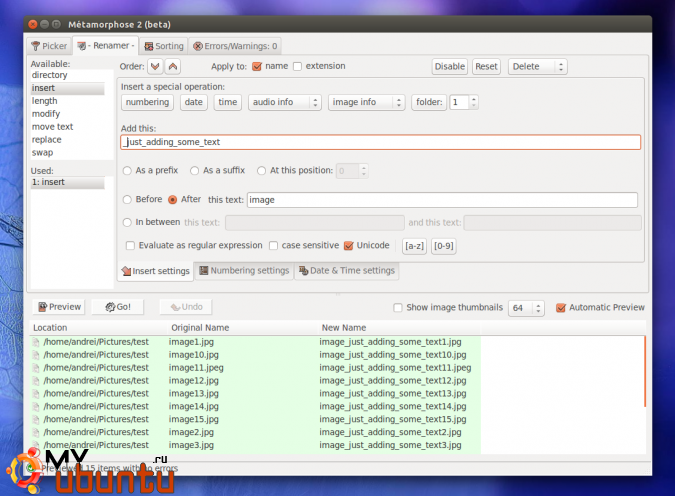Click the Add this text field
Viewport: 675px width, 496px height.
(380, 142)
